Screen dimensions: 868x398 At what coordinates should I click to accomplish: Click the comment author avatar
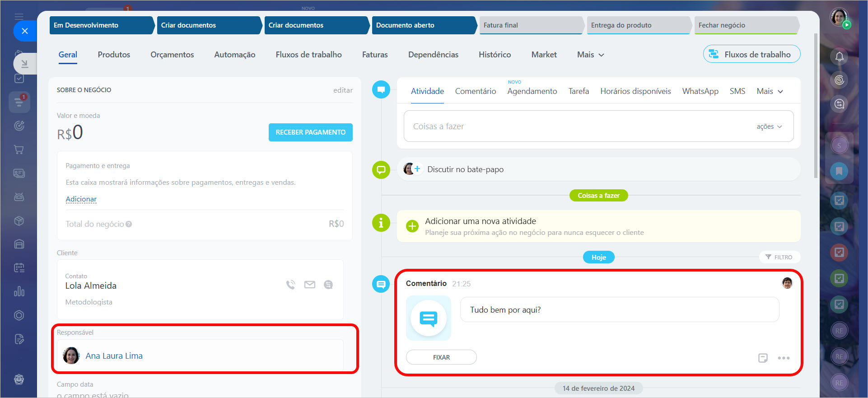click(787, 283)
